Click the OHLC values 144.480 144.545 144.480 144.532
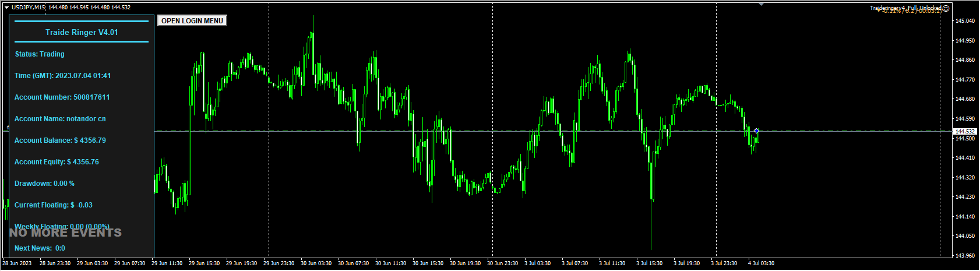980x271 pixels. coord(89,8)
